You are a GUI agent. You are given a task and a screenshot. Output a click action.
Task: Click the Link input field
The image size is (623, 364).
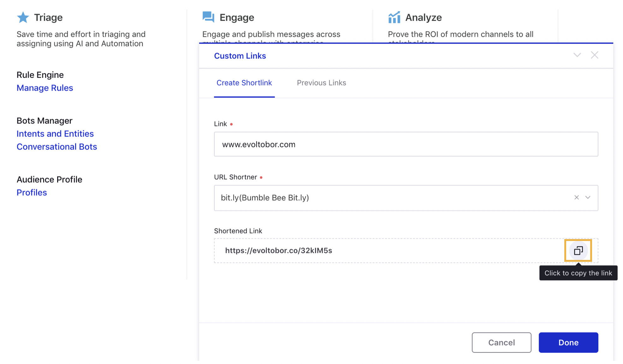point(406,144)
